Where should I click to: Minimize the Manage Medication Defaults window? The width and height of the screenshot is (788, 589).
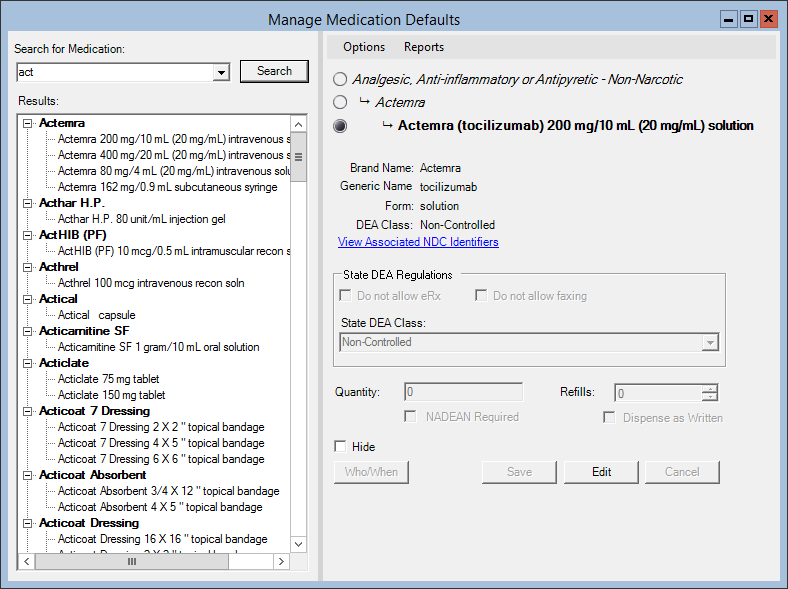(x=729, y=19)
